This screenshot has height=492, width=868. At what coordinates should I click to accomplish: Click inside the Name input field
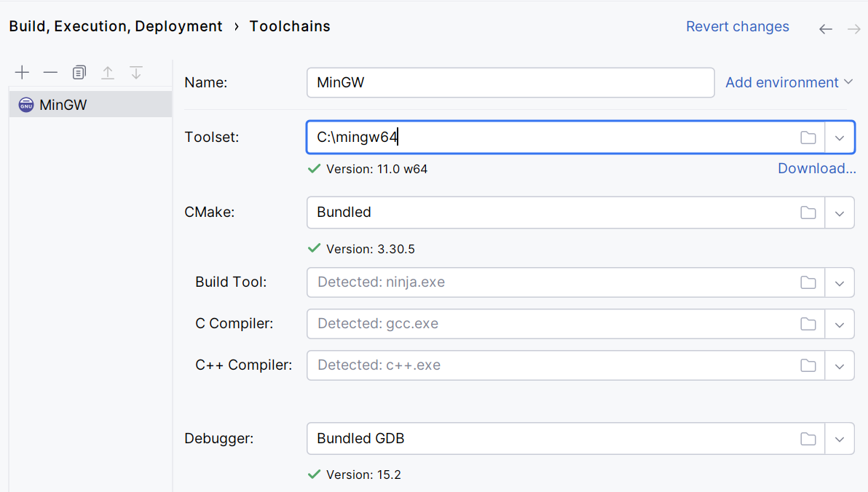click(510, 82)
